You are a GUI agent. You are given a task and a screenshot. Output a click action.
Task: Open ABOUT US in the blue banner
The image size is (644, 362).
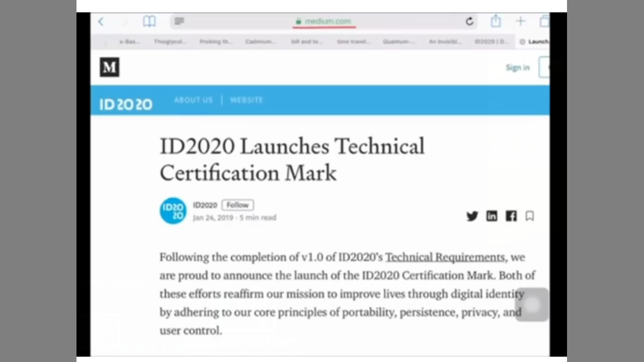pos(193,100)
